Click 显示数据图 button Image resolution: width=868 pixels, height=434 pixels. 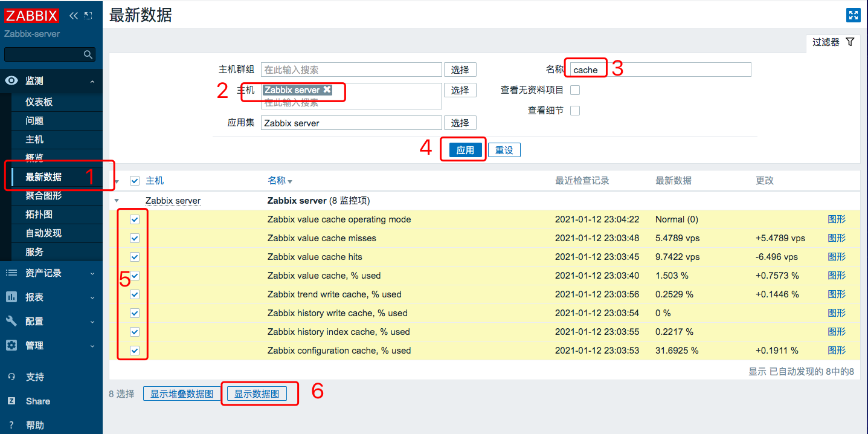(x=257, y=394)
